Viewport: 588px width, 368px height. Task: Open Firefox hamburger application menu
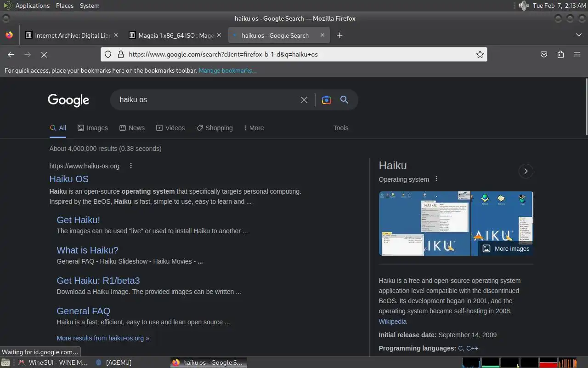[577, 54]
